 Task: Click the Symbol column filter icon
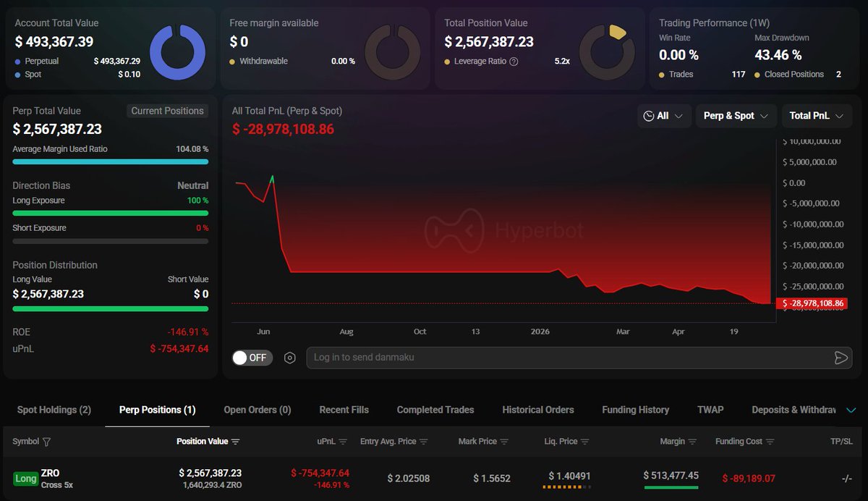click(47, 442)
